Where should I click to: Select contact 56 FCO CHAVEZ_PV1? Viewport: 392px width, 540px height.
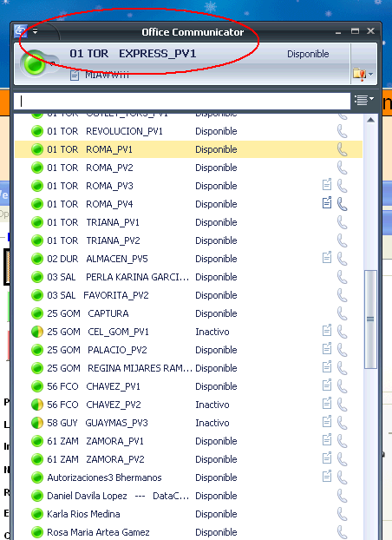(188, 386)
